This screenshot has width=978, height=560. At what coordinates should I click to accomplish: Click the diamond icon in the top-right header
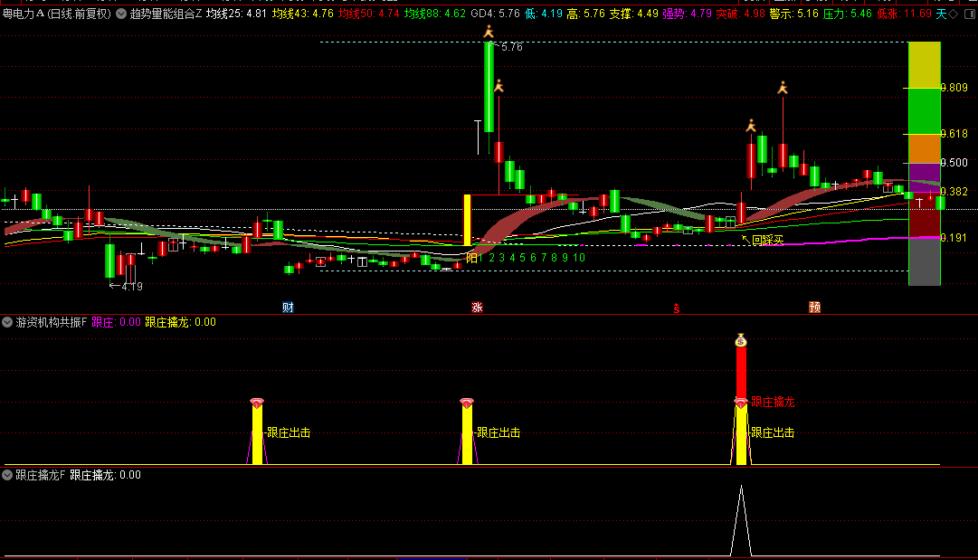pos(953,14)
